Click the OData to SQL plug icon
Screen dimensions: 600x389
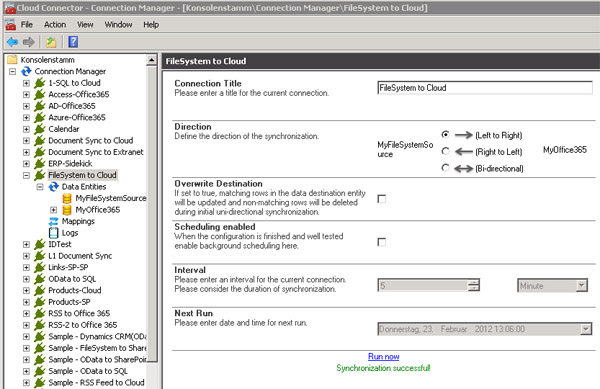40,279
